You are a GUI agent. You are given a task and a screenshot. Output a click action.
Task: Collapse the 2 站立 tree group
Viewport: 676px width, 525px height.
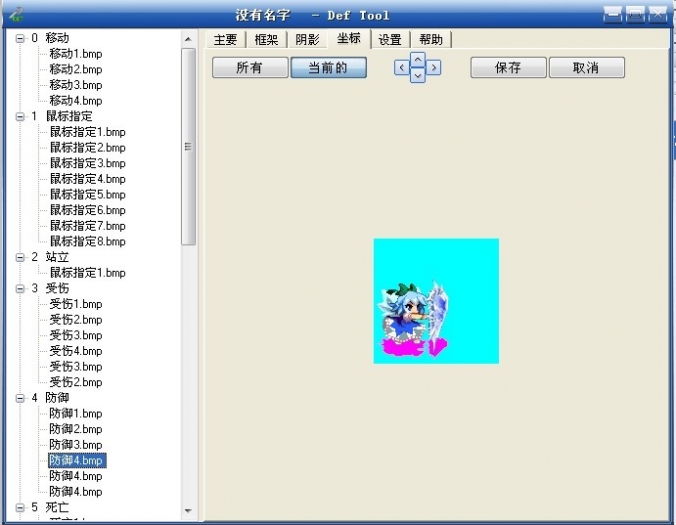(x=20, y=257)
